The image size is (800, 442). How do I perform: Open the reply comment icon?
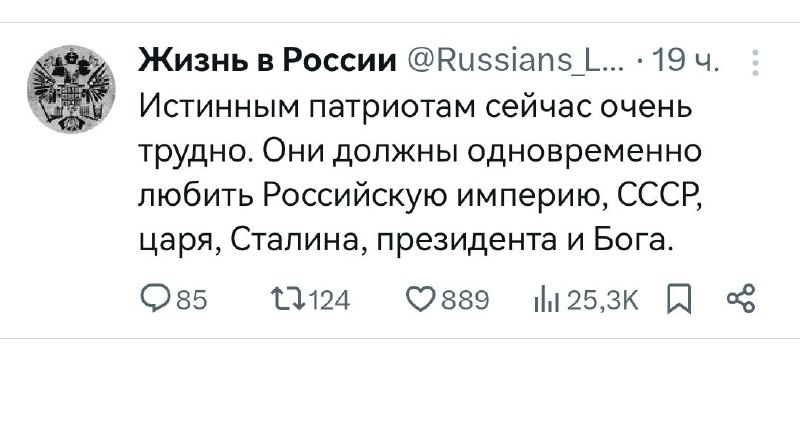[155, 300]
